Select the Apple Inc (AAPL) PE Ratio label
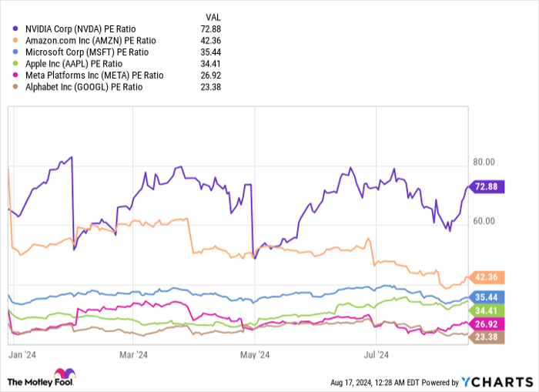The width and height of the screenshot is (539, 392). pyautogui.click(x=69, y=64)
